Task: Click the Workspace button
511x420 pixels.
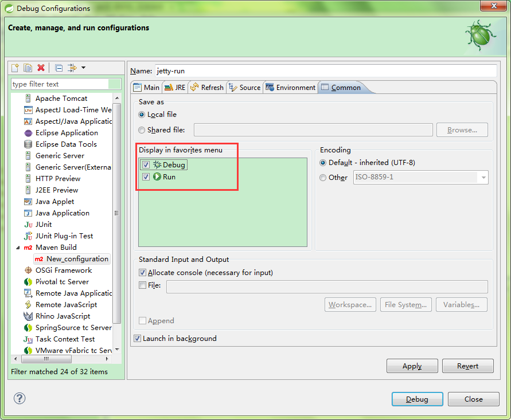Action: [350, 305]
